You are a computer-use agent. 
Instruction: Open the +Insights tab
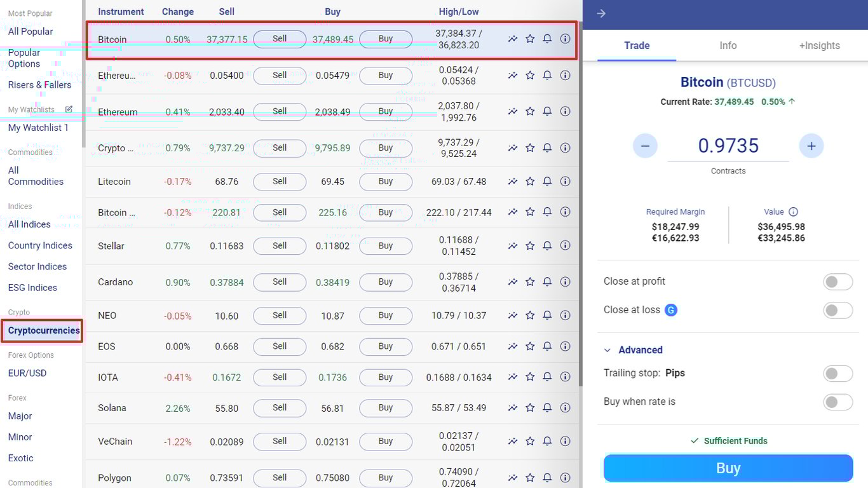819,45
